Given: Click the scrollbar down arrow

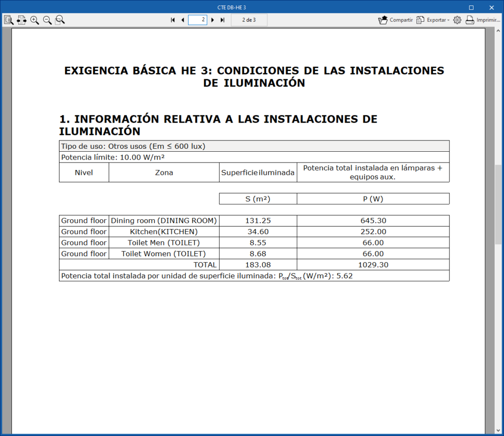Looking at the screenshot, I should point(498,431).
